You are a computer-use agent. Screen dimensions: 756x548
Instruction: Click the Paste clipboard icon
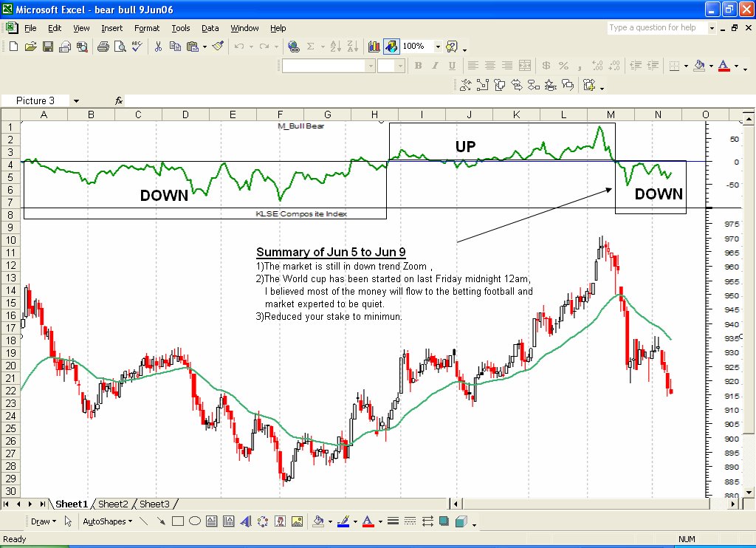coord(193,47)
